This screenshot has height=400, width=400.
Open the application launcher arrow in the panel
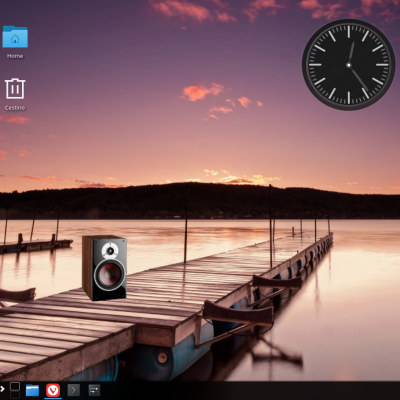tap(2, 389)
